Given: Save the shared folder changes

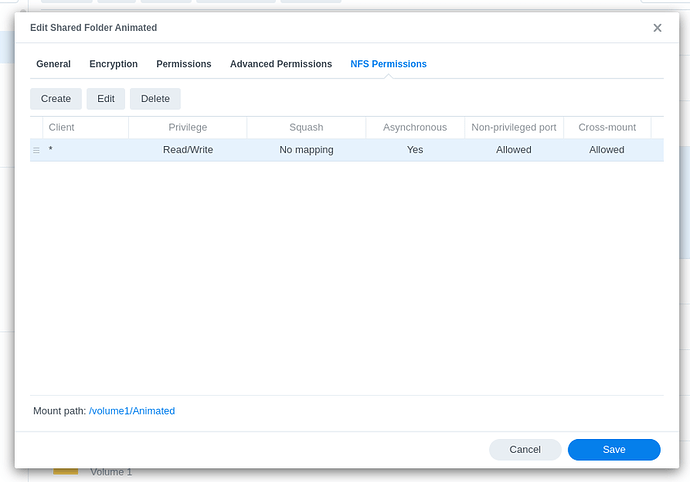Looking at the screenshot, I should coord(614,449).
